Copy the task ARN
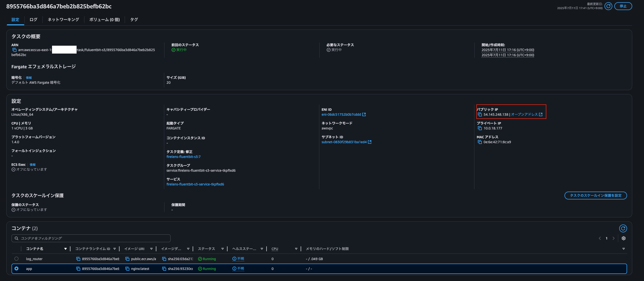This screenshot has width=644, height=281. (x=14, y=50)
